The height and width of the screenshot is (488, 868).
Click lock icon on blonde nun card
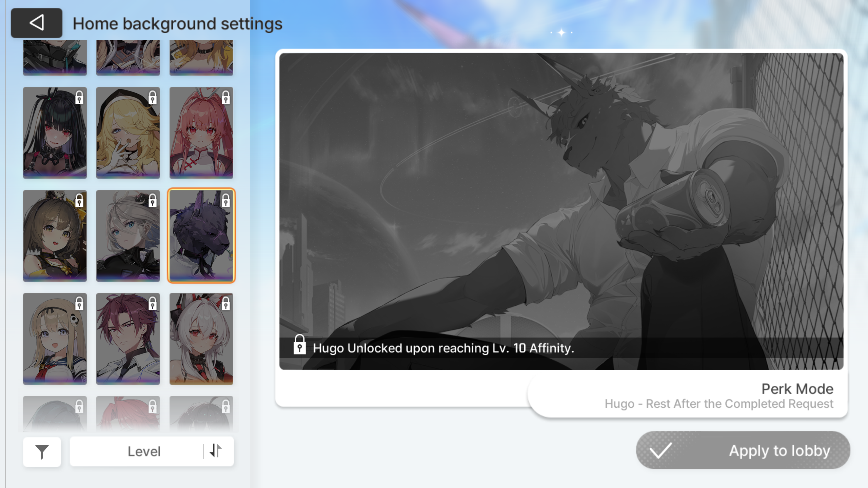pyautogui.click(x=153, y=98)
